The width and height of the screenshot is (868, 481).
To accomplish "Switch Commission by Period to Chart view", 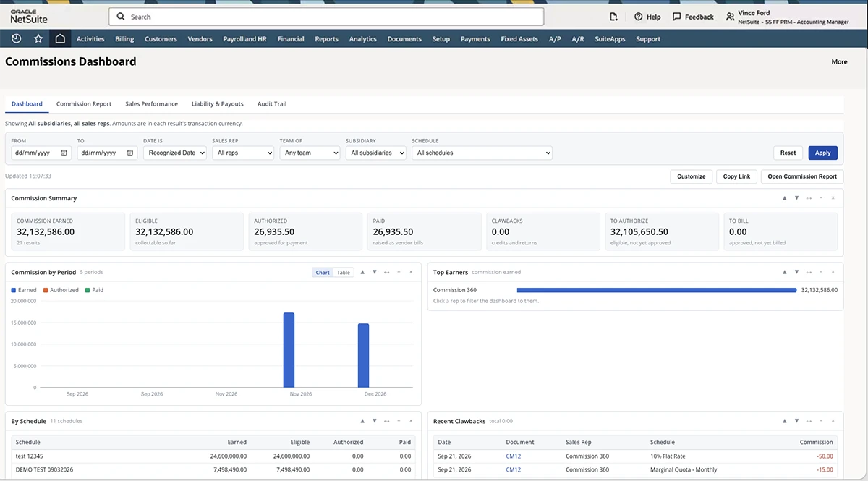I will [323, 273].
